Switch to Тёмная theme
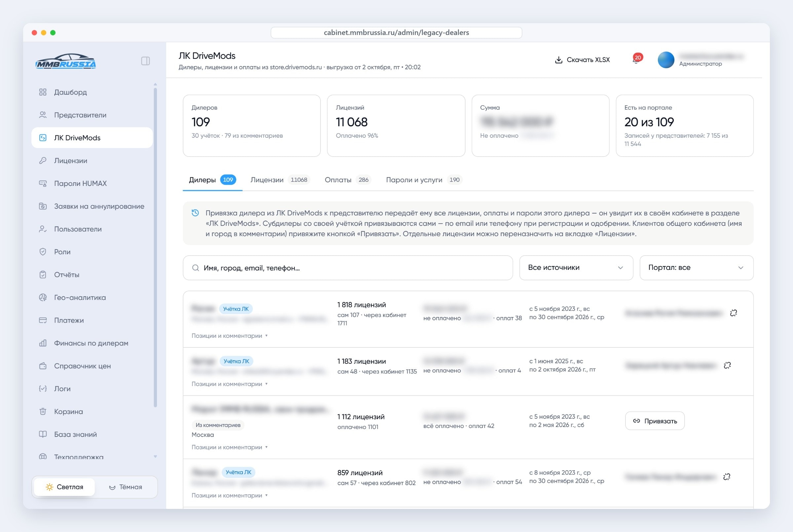This screenshot has height=532, width=793. [x=126, y=487]
